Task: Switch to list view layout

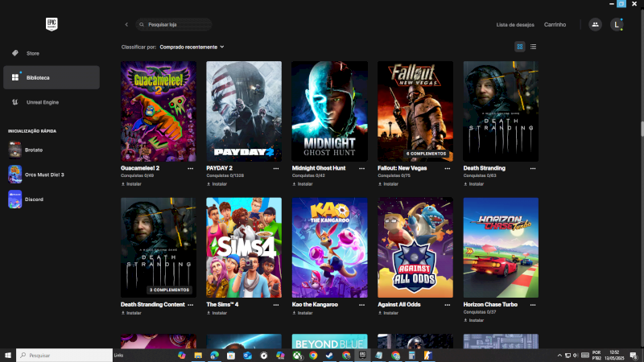Action: tap(533, 47)
